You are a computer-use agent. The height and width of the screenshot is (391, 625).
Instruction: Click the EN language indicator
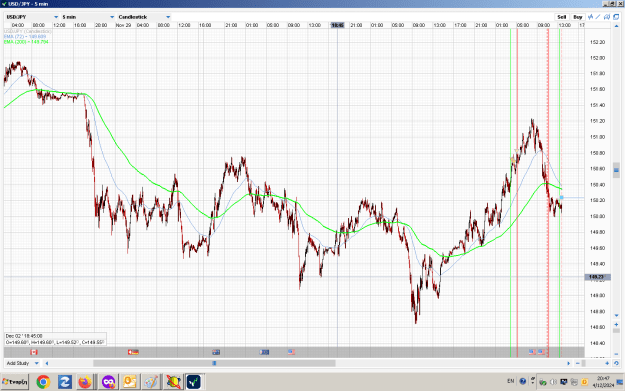coord(511,381)
